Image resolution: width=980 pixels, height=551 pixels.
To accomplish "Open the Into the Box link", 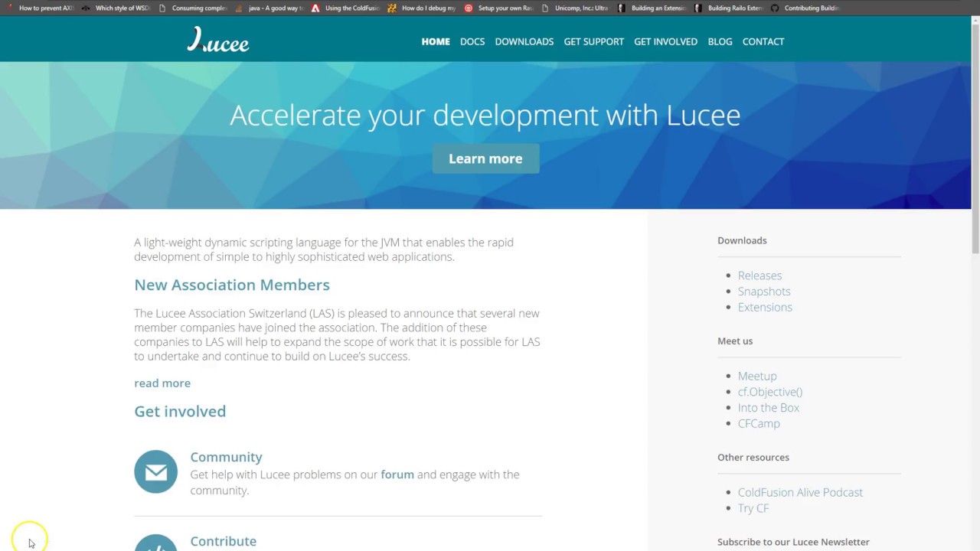I will coord(768,408).
